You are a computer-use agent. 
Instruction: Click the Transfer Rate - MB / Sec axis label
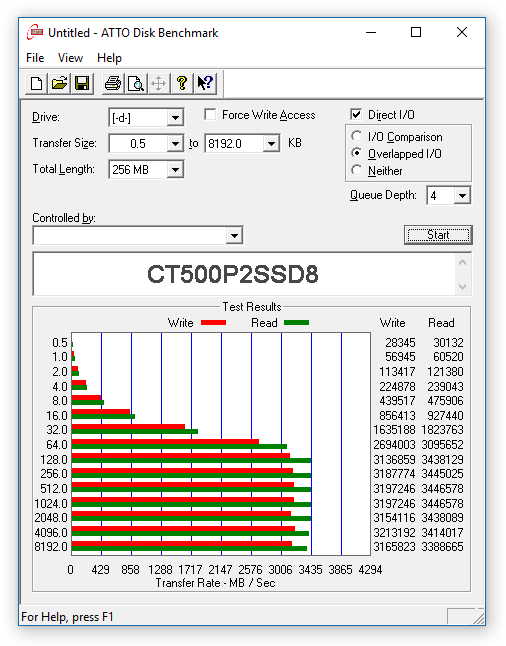point(216,583)
